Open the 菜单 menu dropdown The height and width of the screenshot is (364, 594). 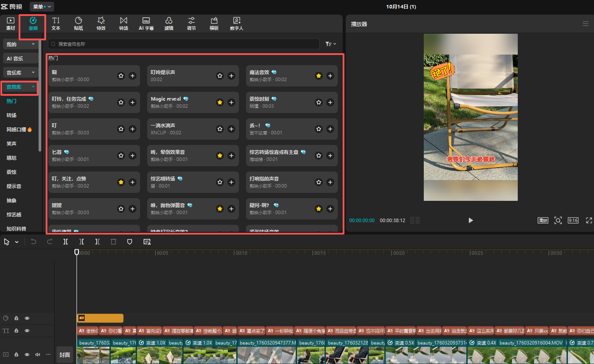click(x=42, y=7)
